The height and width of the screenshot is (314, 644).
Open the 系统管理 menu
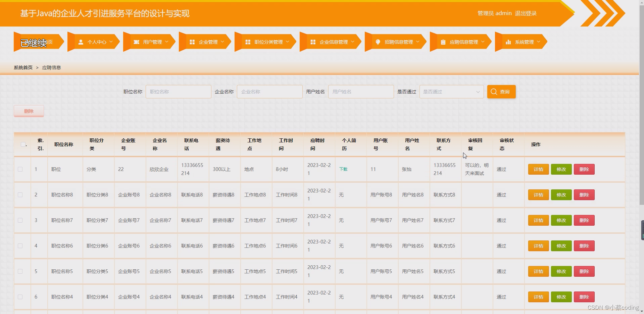click(x=522, y=42)
